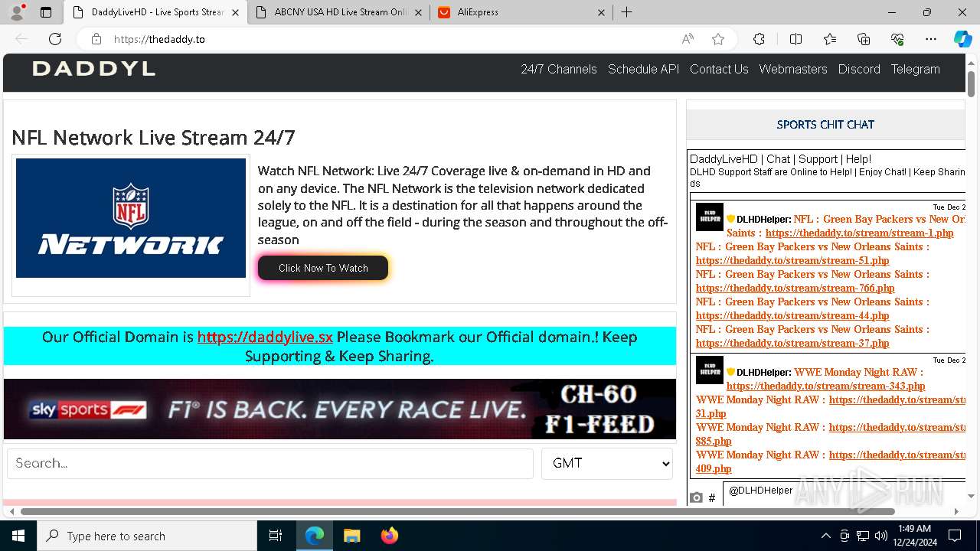Click the chat camera icon
The height and width of the screenshot is (551, 980).
pyautogui.click(x=696, y=497)
